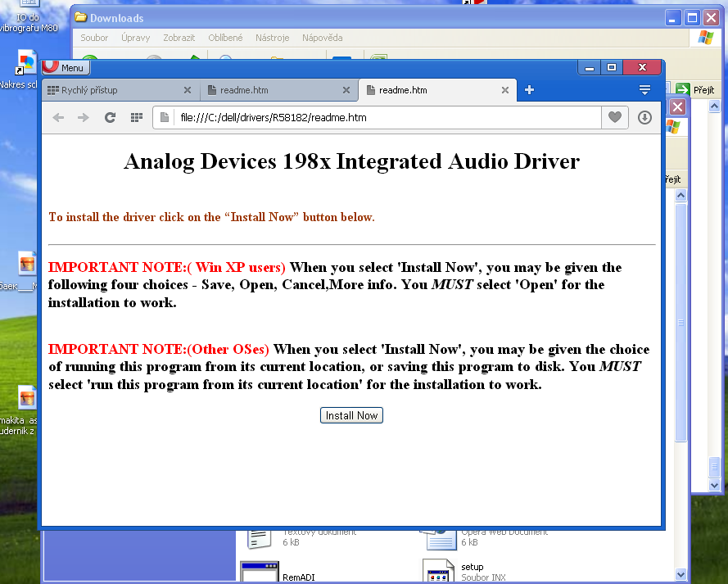The width and height of the screenshot is (728, 584).
Task: Click the 'To install the driver' instruction text
Action: (211, 217)
